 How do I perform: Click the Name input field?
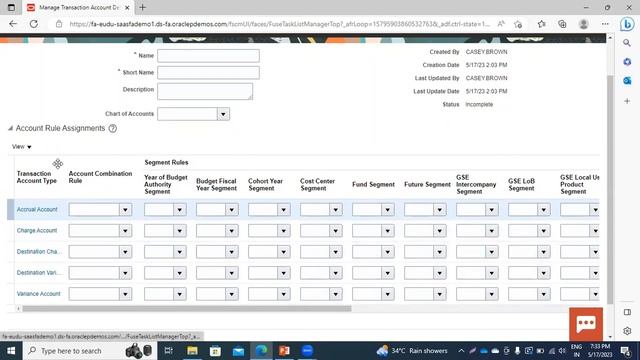point(208,56)
